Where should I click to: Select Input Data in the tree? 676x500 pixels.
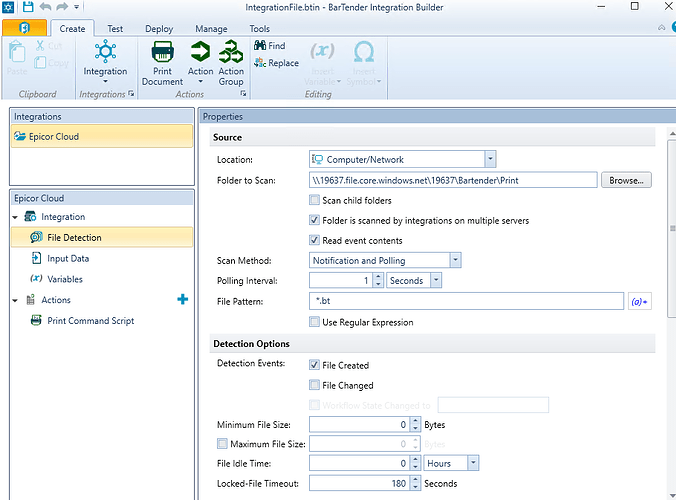point(68,258)
